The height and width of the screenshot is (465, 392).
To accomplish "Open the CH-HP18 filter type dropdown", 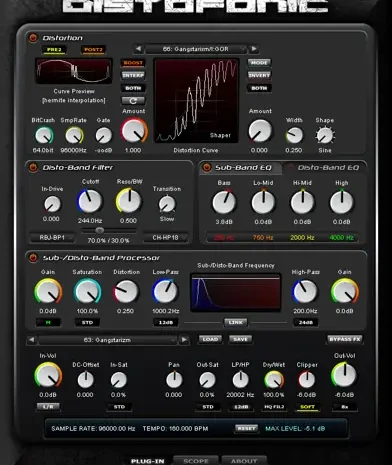I will tap(166, 238).
